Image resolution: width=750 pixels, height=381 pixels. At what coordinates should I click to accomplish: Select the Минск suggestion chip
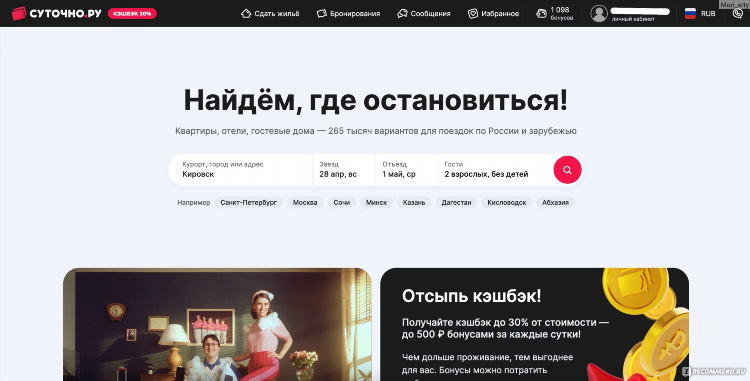coord(376,203)
